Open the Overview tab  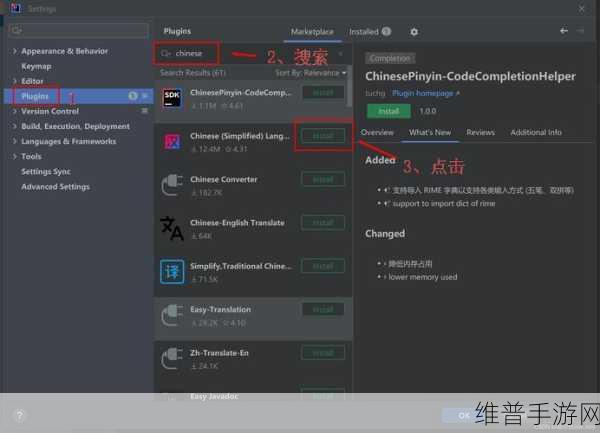377,132
